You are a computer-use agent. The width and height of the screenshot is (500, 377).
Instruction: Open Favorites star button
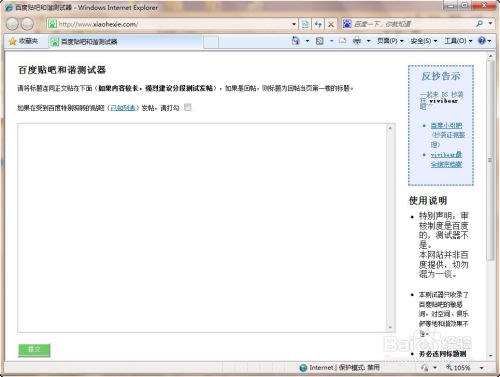tap(24, 41)
